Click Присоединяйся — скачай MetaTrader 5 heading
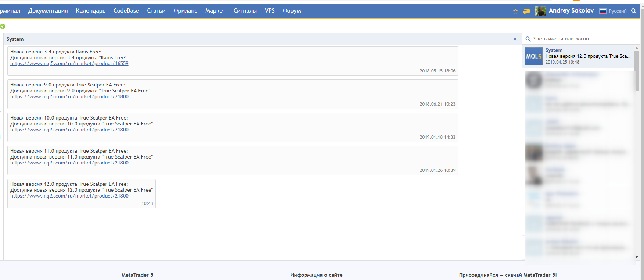The image size is (644, 280). 508,275
